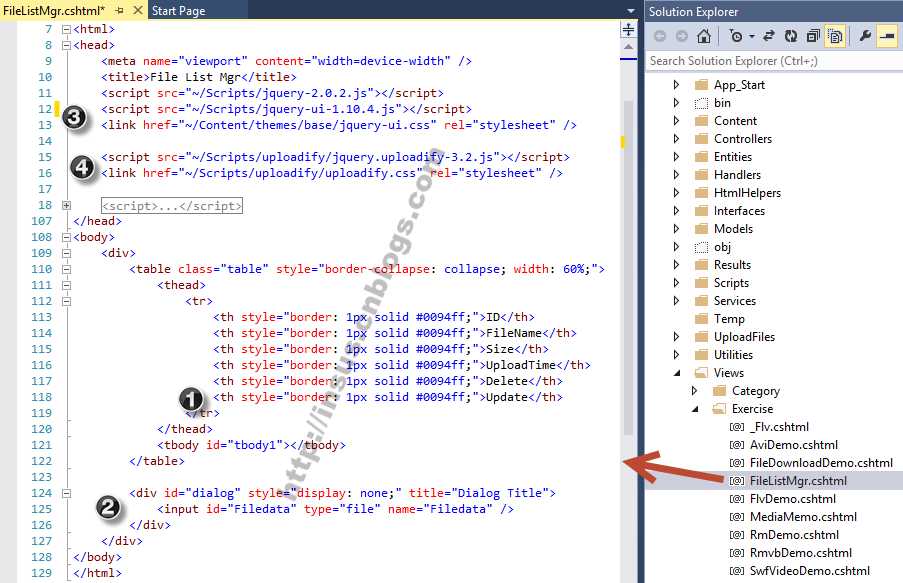Select the Models folder

point(733,229)
